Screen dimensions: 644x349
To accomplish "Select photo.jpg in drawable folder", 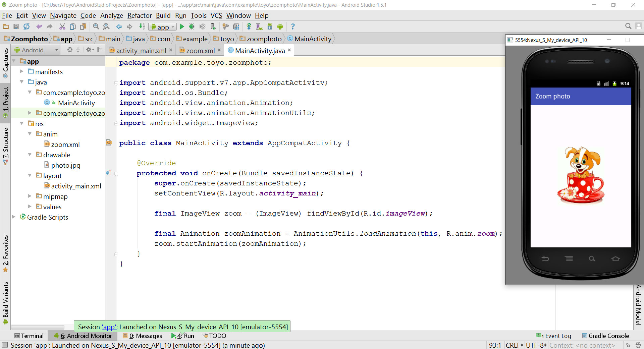I will pos(66,165).
